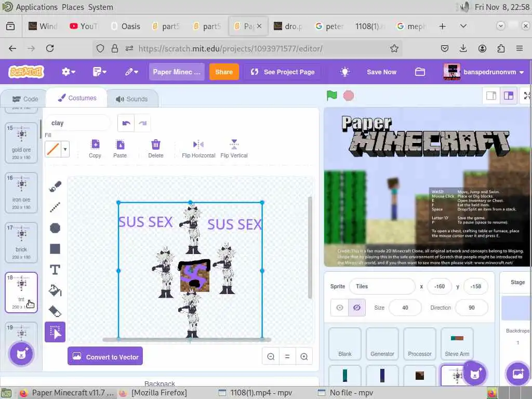Image resolution: width=532 pixels, height=399 pixels.
Task: Select the Eraser tool
Action: point(55,311)
